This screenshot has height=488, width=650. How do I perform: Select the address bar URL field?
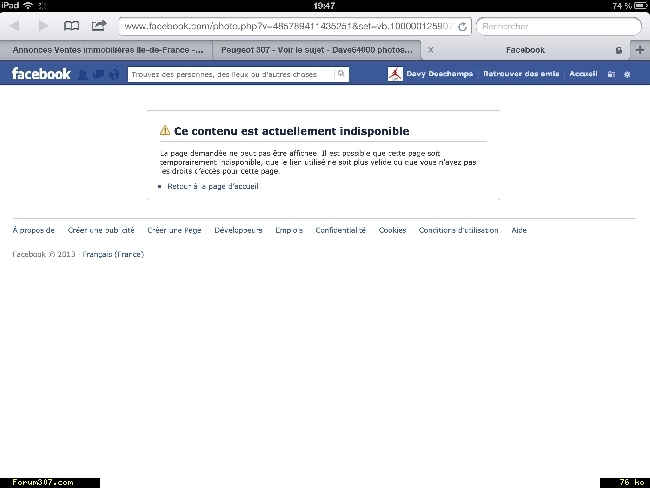tap(295, 27)
